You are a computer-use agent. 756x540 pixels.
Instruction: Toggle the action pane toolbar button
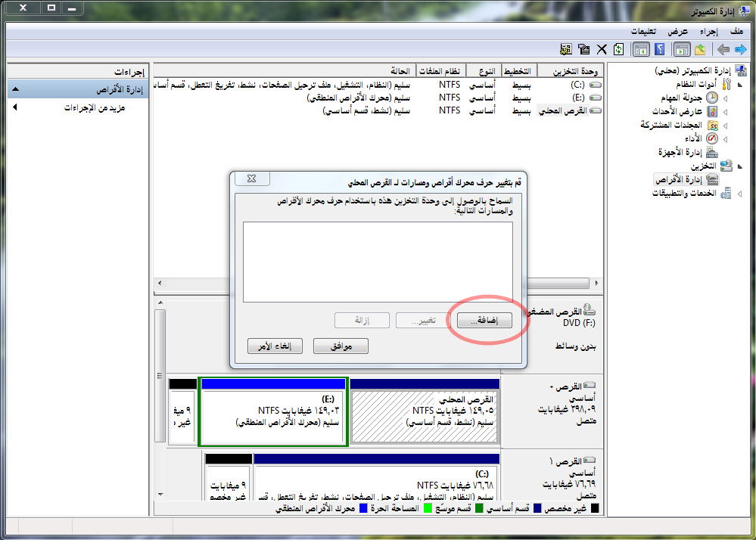point(640,49)
